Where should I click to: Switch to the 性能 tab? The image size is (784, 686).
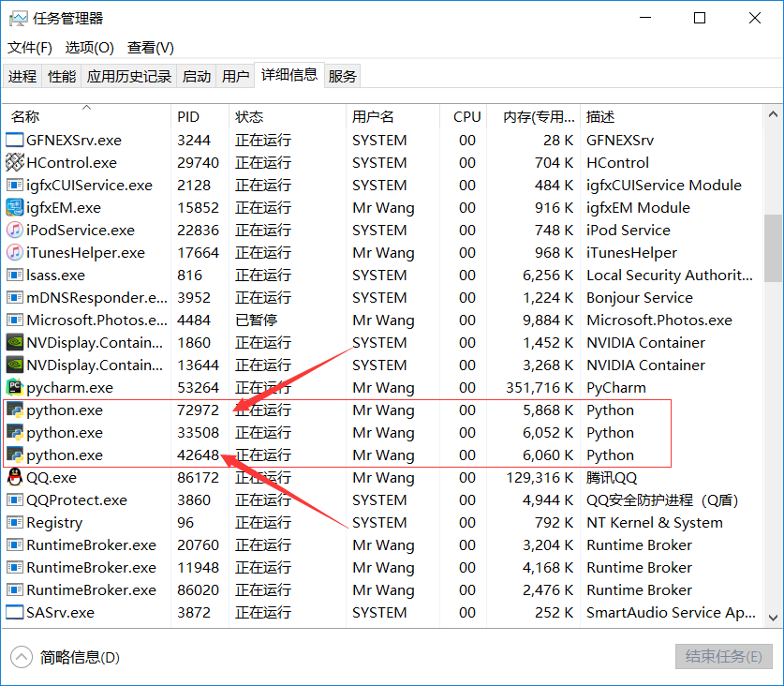pos(62,76)
